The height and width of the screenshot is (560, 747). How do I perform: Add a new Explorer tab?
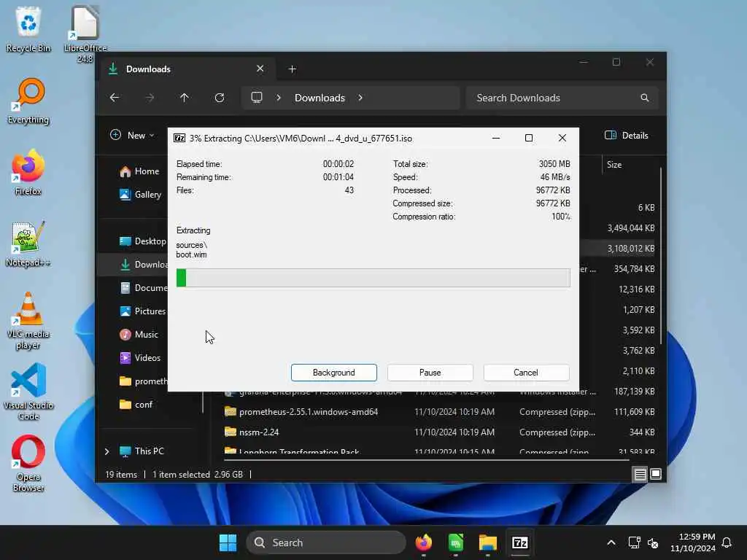[292, 69]
